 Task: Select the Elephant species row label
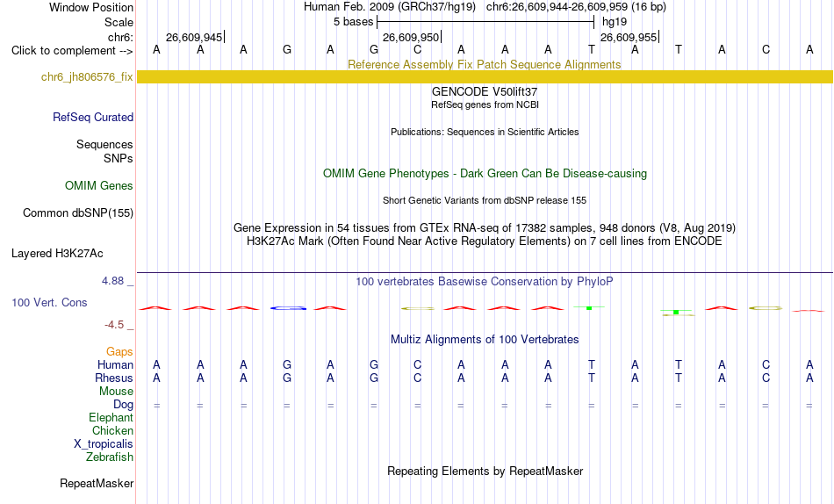pos(111,418)
